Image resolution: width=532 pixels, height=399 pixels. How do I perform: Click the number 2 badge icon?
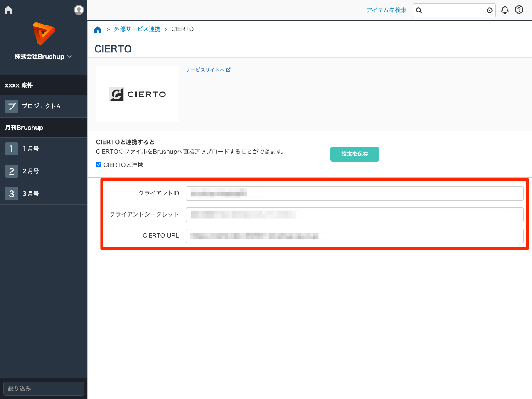[12, 171]
